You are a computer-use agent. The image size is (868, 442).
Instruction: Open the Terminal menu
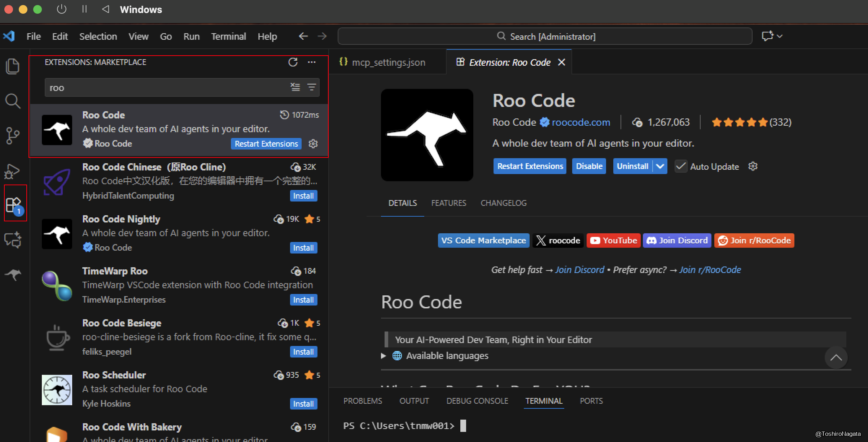(228, 36)
